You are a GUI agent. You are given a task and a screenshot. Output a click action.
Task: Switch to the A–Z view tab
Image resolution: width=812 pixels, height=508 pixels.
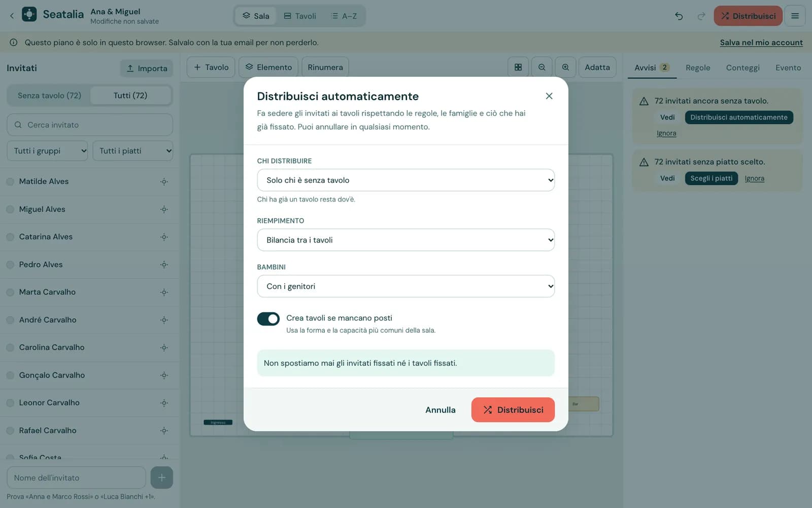[x=344, y=16]
